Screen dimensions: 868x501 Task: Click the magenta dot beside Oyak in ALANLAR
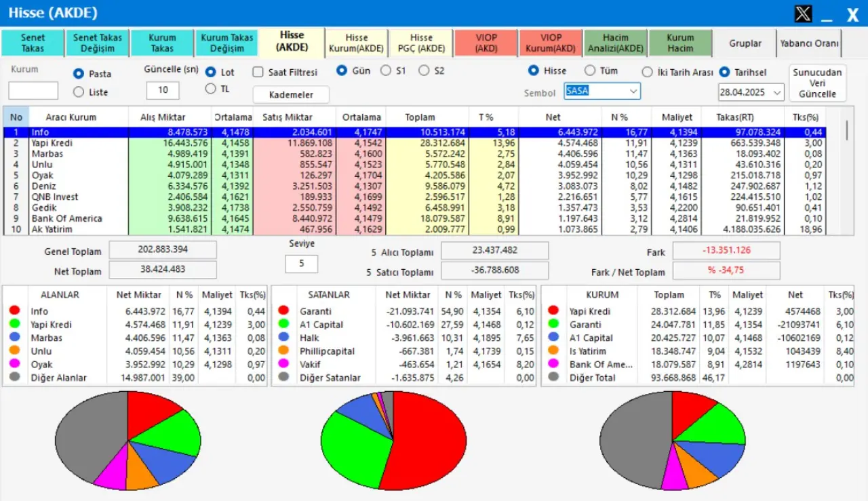[x=14, y=364]
